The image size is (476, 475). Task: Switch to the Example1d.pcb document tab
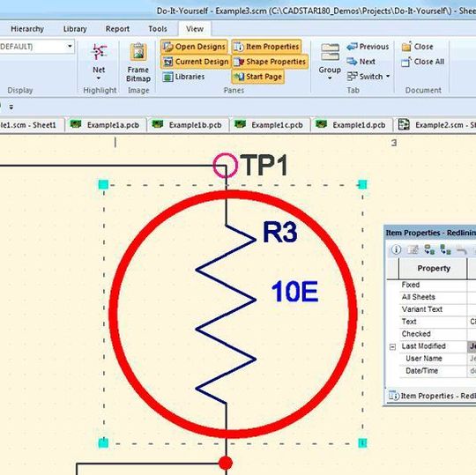click(351, 125)
